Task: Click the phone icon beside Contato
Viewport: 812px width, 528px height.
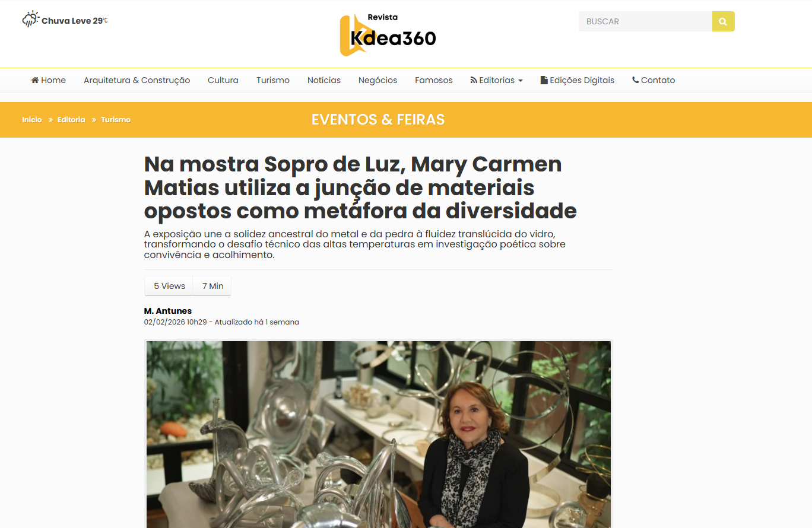Action: [635, 80]
